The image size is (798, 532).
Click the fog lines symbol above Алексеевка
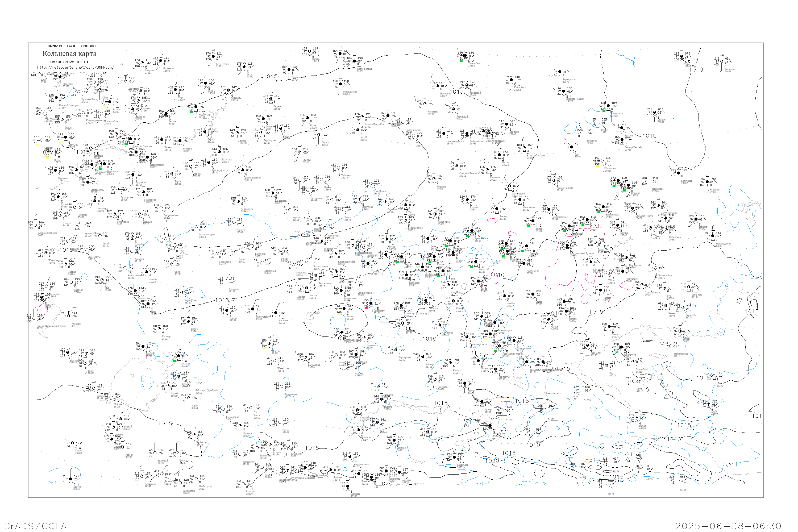coord(349,295)
